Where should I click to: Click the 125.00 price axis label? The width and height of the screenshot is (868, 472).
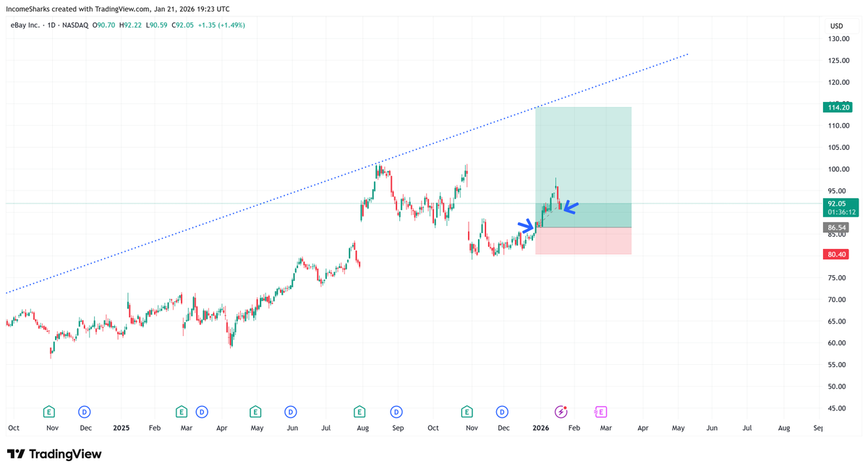(839, 61)
